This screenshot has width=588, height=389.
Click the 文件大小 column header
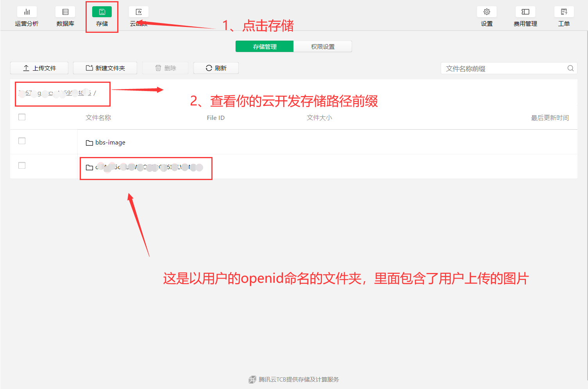pyautogui.click(x=319, y=118)
